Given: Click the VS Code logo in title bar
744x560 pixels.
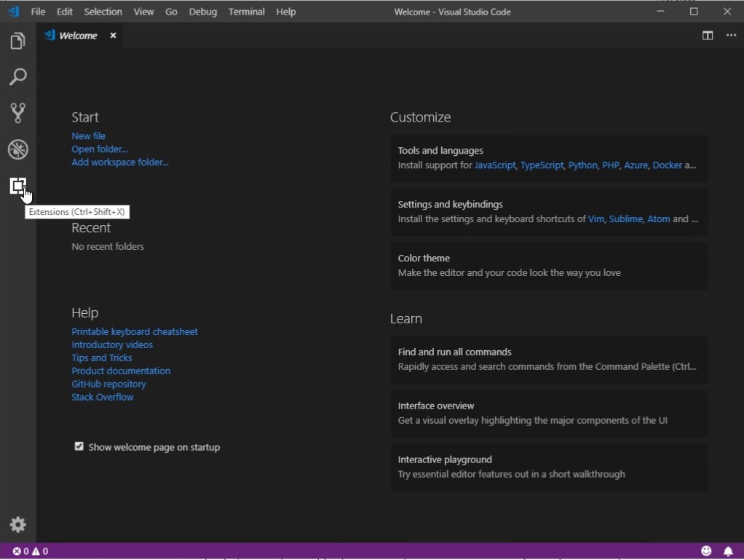Looking at the screenshot, I should (14, 12).
